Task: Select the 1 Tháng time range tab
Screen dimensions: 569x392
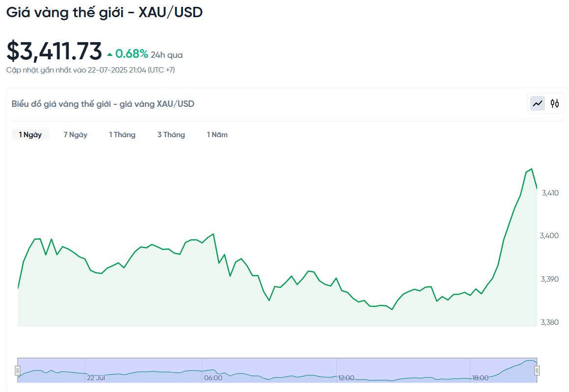Action: (122, 135)
